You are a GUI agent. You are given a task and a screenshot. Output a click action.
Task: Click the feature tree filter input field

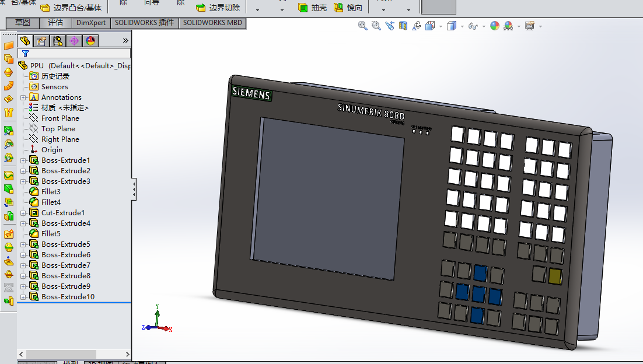click(74, 53)
